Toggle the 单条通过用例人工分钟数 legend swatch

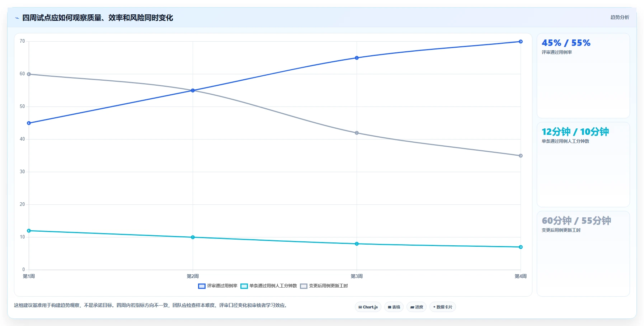click(x=244, y=286)
